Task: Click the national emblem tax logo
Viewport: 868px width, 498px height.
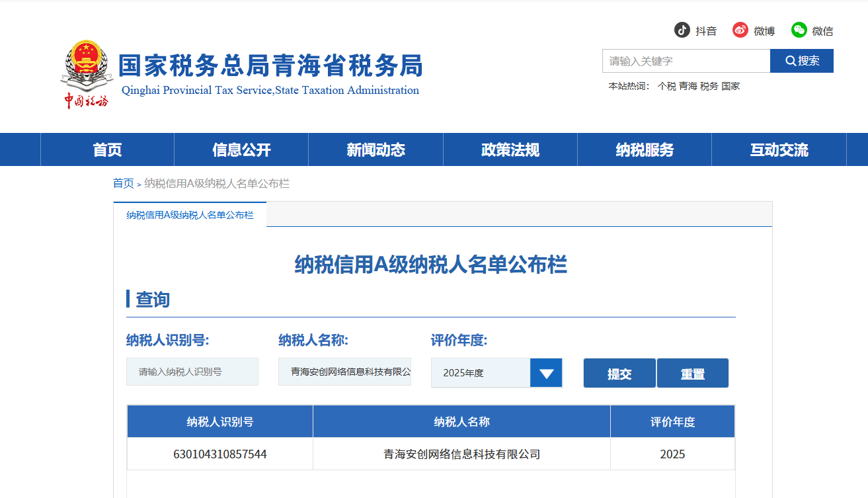Action: click(x=87, y=74)
